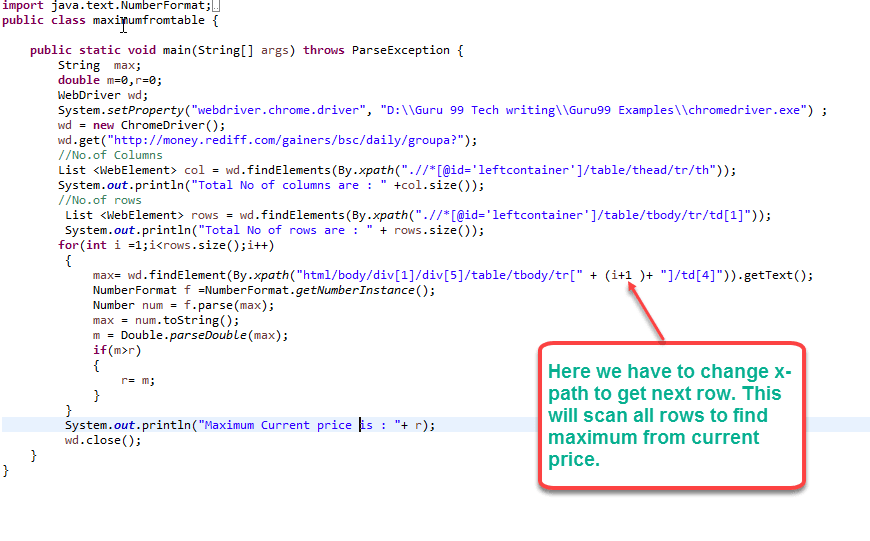Click the thead/tr/th xpath string
The image size is (870, 541).
(560, 170)
